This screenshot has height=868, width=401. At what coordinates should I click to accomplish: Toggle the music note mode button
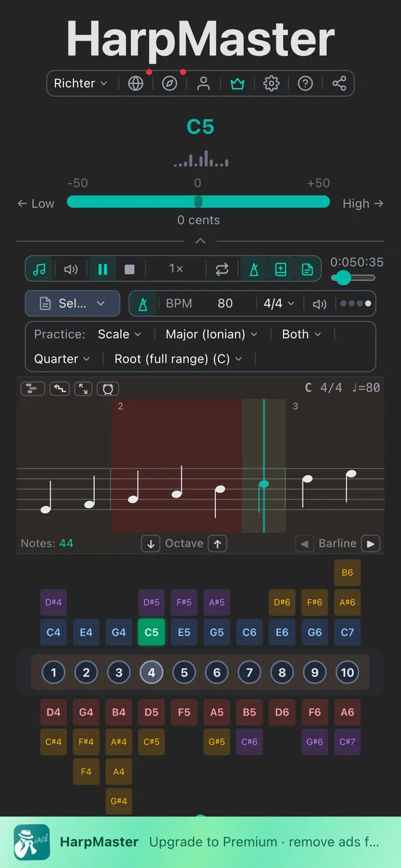click(40, 269)
